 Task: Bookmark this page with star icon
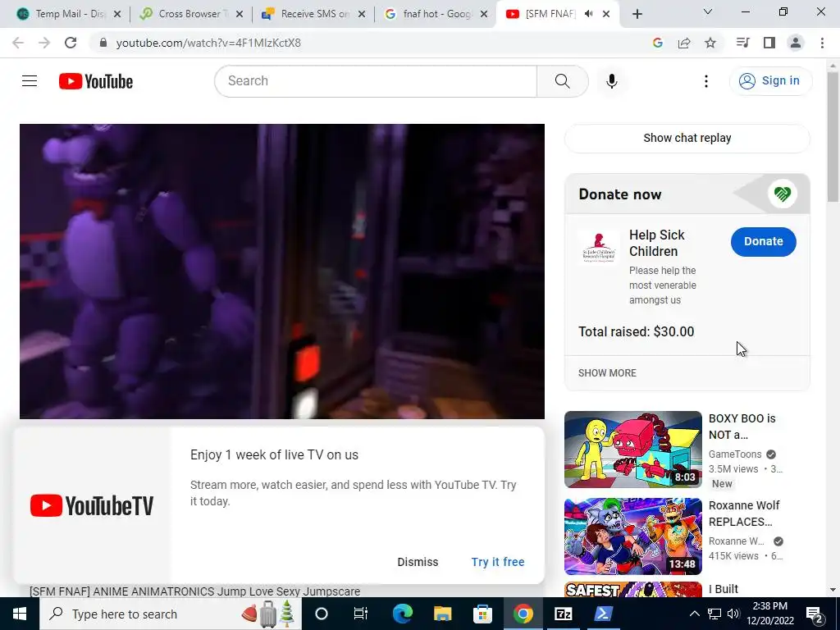[710, 43]
